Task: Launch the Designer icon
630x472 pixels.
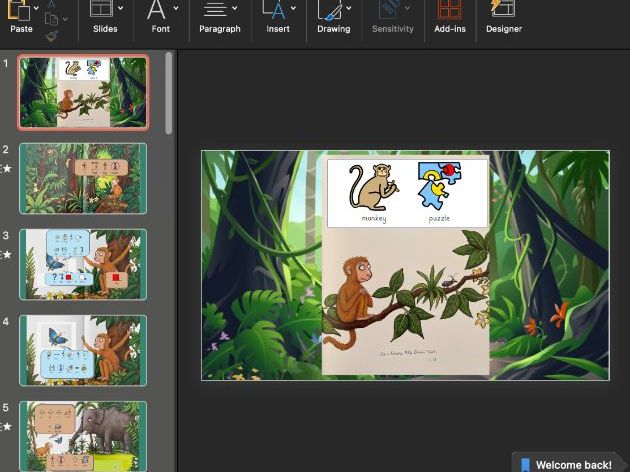Action: tap(503, 9)
